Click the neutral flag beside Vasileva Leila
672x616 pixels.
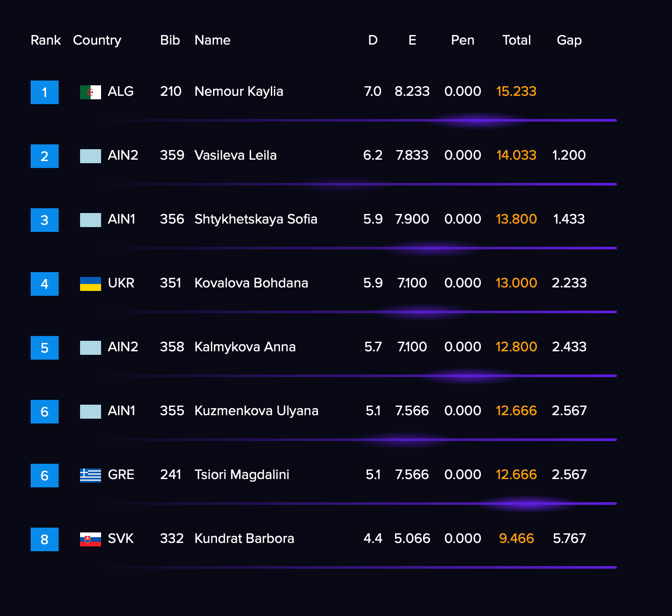90,156
